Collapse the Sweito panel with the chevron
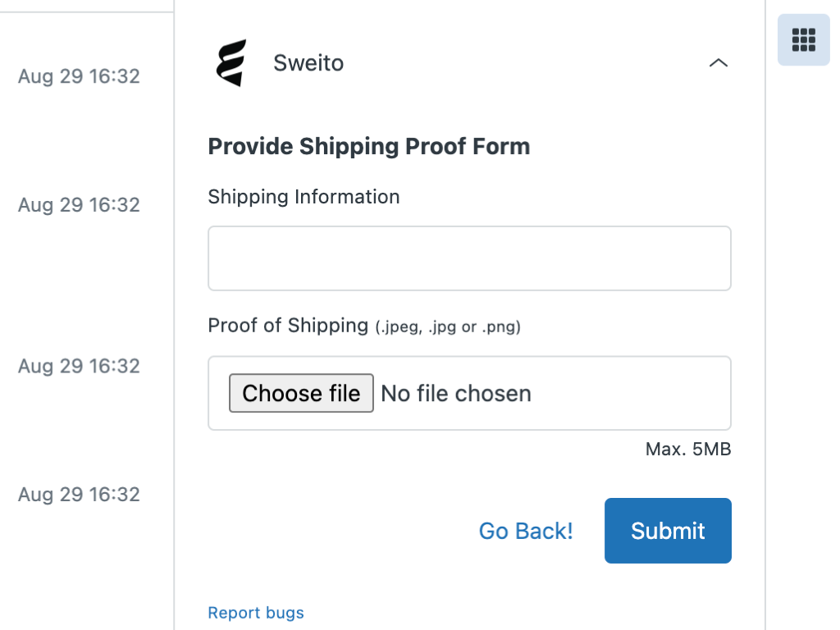Image resolution: width=840 pixels, height=630 pixels. (x=718, y=63)
